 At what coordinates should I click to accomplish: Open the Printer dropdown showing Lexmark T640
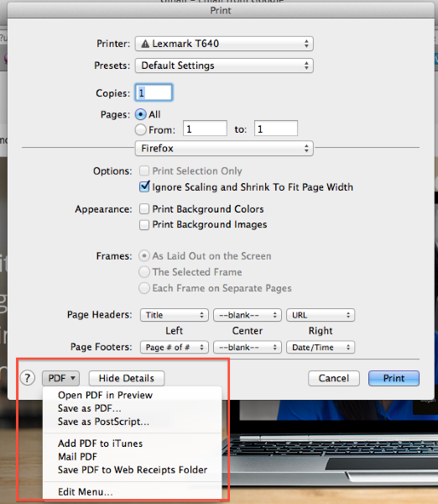point(224,44)
